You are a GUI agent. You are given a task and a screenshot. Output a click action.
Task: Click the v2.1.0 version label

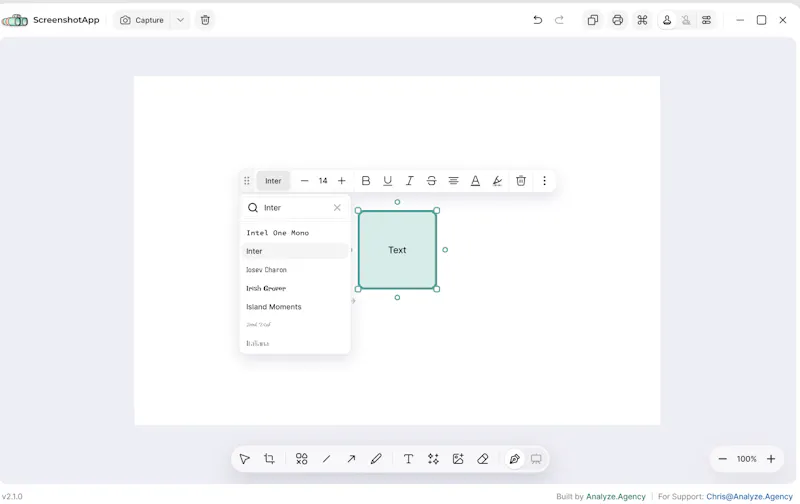coord(12,496)
